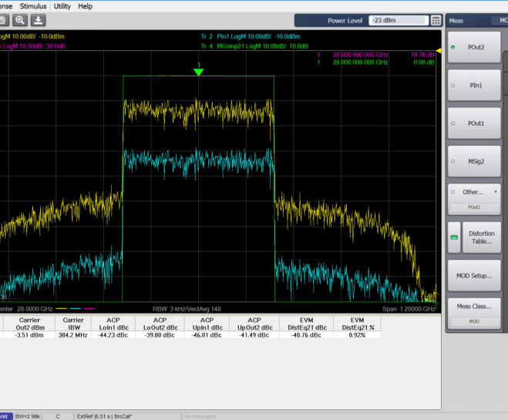Click the Carrier IBW column header

coord(73,324)
